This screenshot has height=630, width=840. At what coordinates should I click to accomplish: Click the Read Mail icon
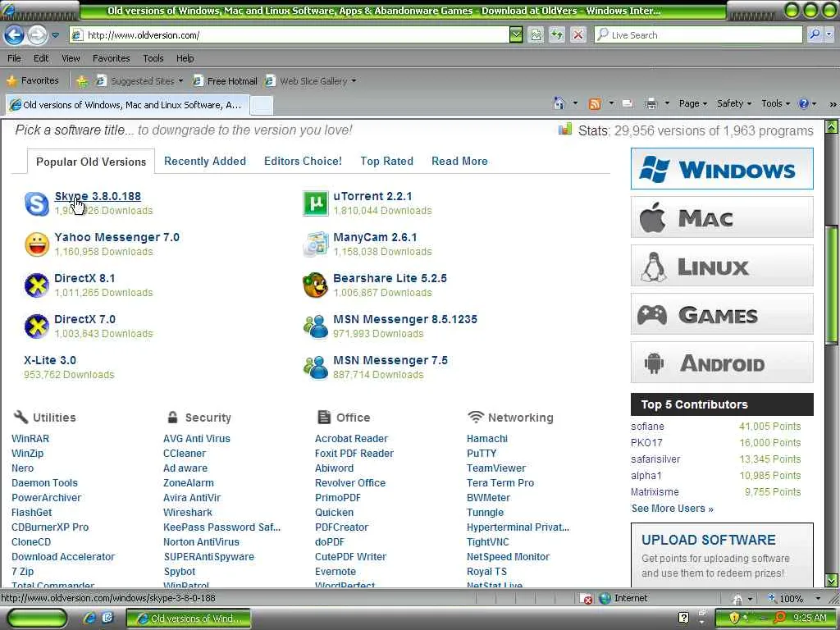click(x=628, y=104)
